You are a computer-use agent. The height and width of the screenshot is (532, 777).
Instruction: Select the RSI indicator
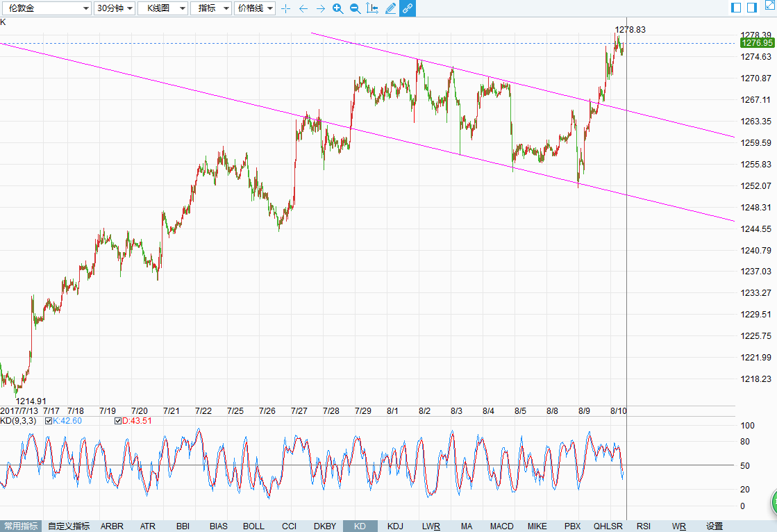pos(644,526)
